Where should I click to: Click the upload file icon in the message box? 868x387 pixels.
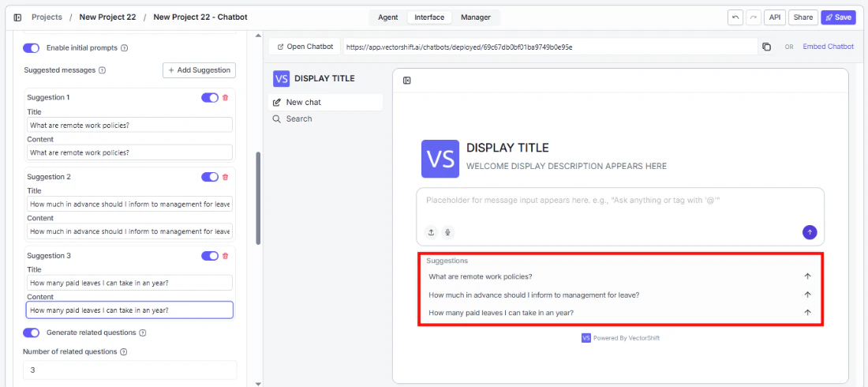click(x=431, y=232)
